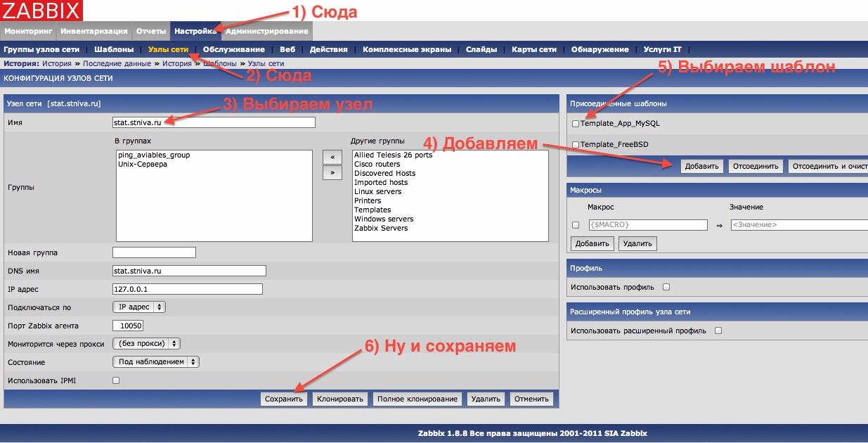The image size is (868, 443).
Task: Open the Подключаться по dropdown
Action: coord(139,307)
